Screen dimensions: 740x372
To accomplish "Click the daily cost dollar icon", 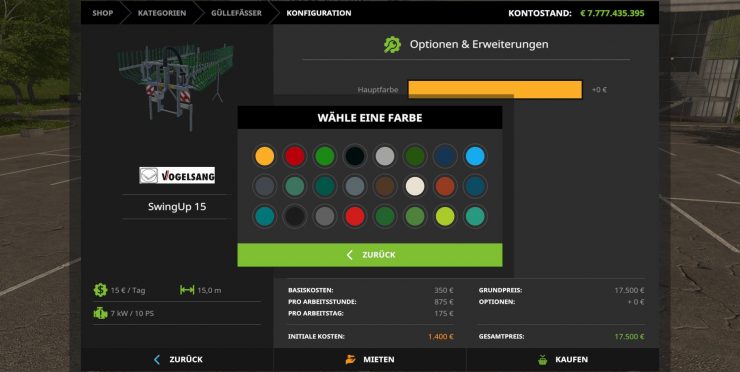I will (x=100, y=290).
